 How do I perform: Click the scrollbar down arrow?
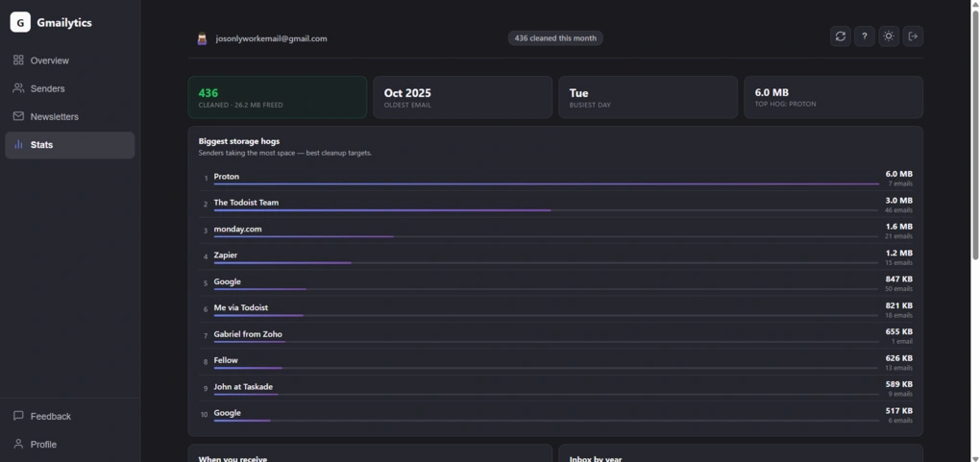[x=975, y=457]
